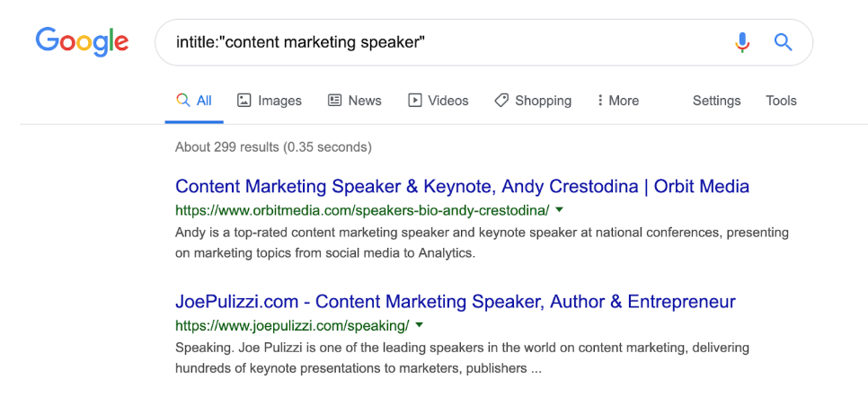Image resolution: width=868 pixels, height=406 pixels.
Task: Open the Shopping results tab
Action: click(x=533, y=101)
